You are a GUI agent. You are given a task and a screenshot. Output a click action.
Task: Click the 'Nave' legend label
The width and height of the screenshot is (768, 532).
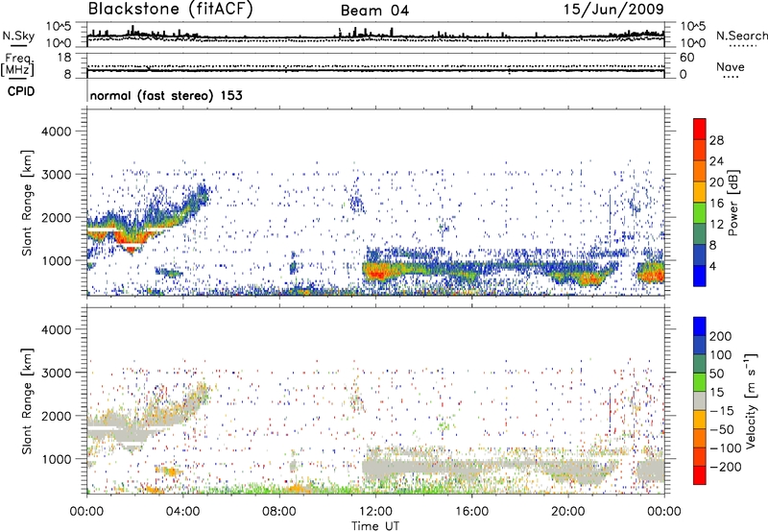(x=731, y=67)
